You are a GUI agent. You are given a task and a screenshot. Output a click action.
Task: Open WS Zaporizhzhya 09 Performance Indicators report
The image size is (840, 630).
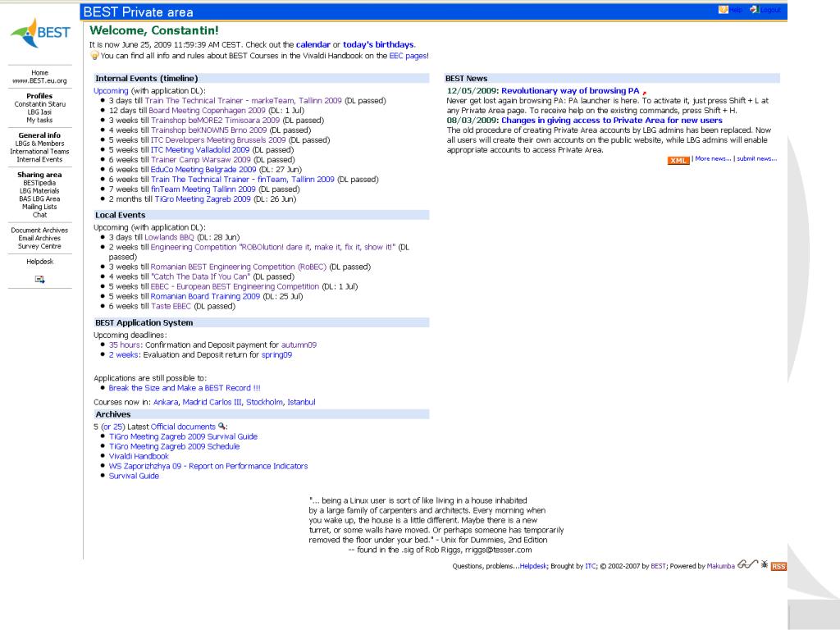coord(208,466)
